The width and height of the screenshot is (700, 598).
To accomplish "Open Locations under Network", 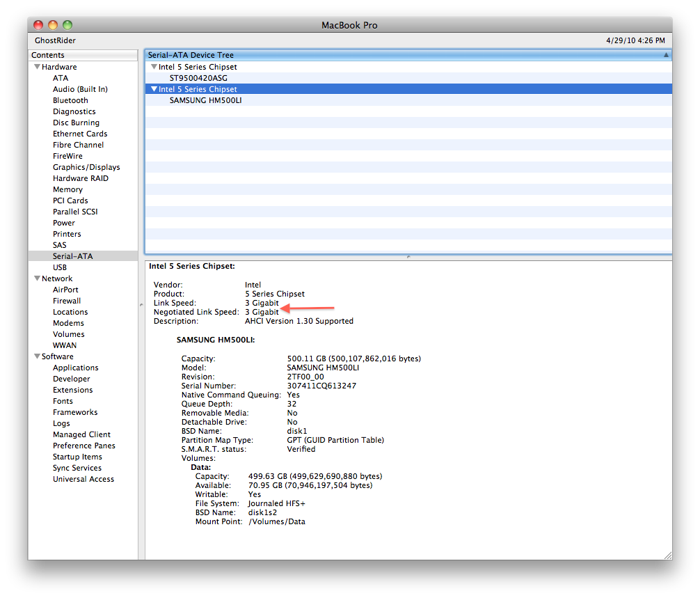I will 70,312.
